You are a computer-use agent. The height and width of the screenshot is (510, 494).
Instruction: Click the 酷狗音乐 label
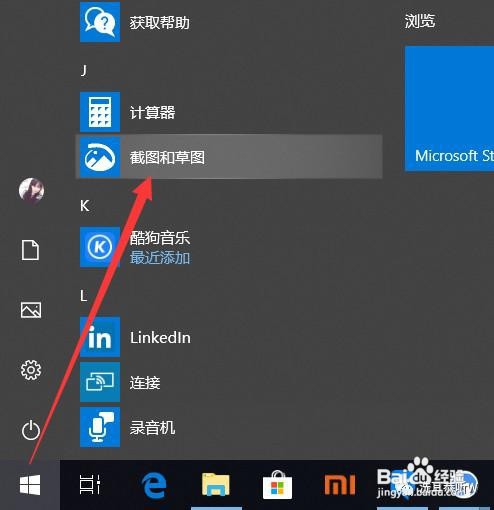[160, 238]
